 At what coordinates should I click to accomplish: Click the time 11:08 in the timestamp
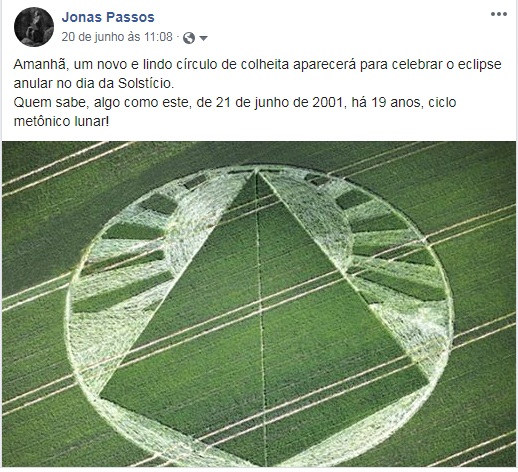[x=158, y=37]
